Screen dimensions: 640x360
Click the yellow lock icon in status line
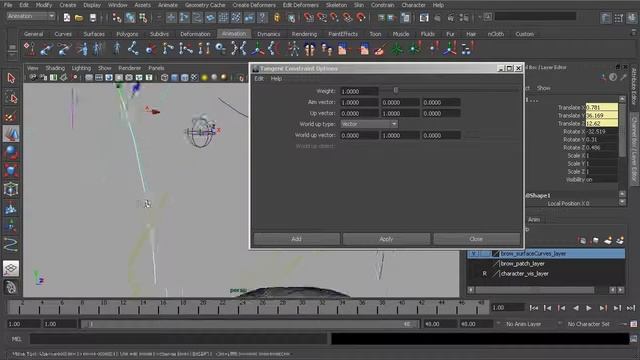[x=277, y=18]
